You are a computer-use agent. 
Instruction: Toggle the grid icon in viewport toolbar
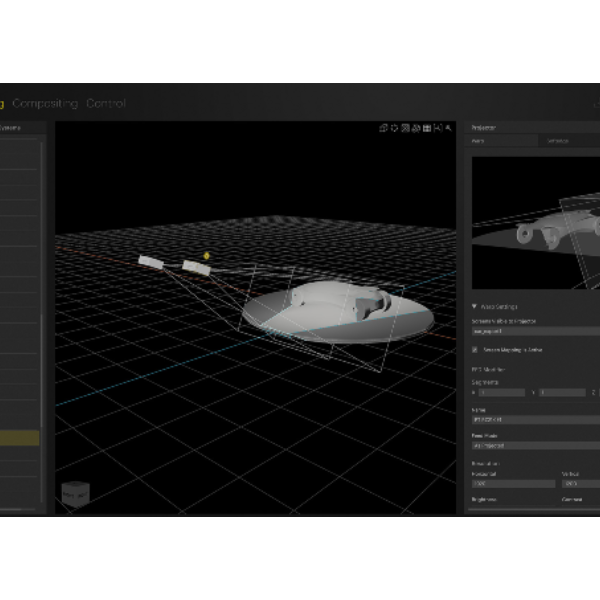pos(427,128)
